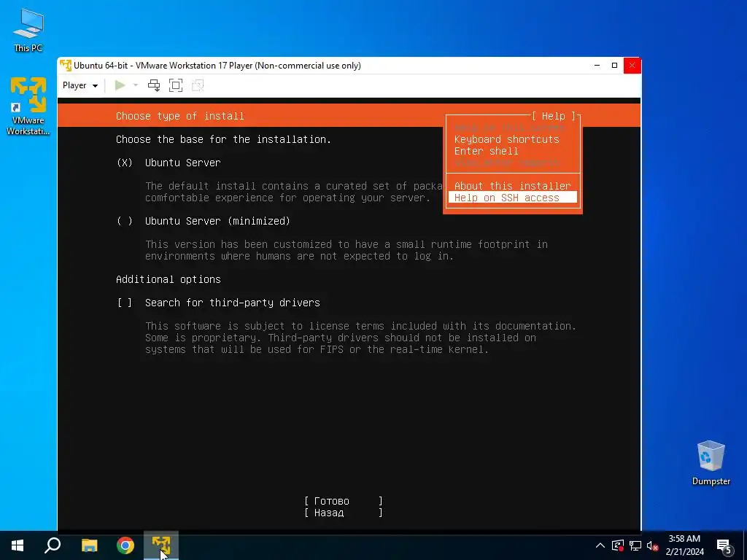Expand the power options arrow beside play
This screenshot has width=747, height=560.
tap(136, 85)
